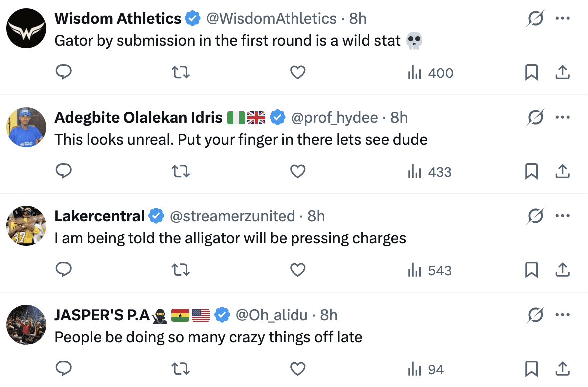The width and height of the screenshot is (588, 387).
Task: Like the JASPER'S P.A tweet
Action: click(297, 369)
